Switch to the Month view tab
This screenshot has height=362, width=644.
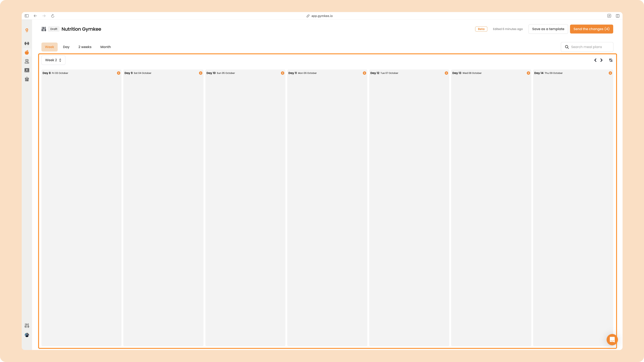[x=105, y=47]
